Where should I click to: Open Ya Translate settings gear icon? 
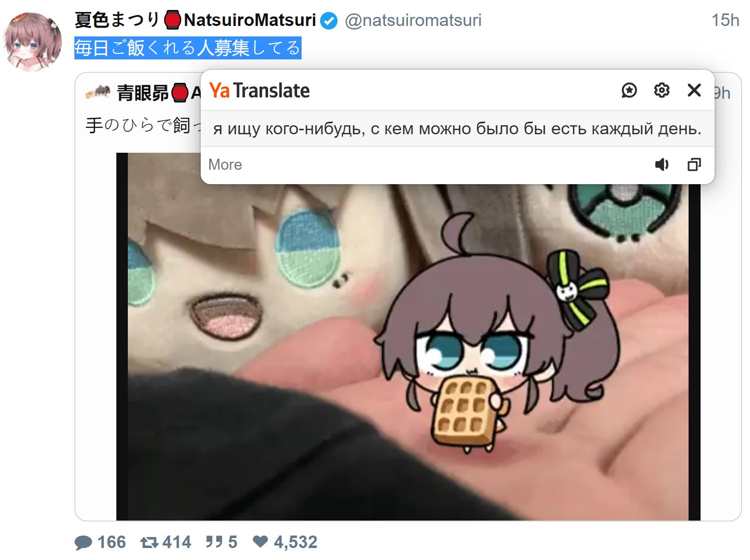[662, 90]
